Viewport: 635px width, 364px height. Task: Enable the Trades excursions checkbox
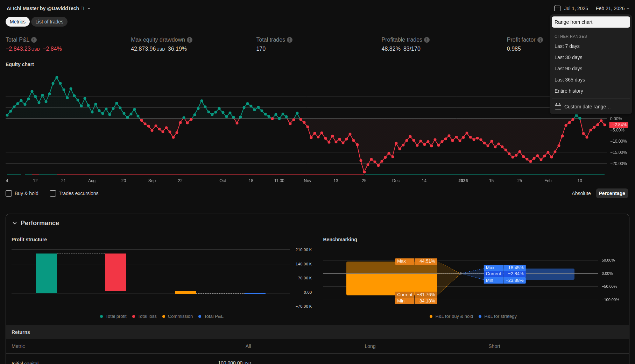coord(53,193)
